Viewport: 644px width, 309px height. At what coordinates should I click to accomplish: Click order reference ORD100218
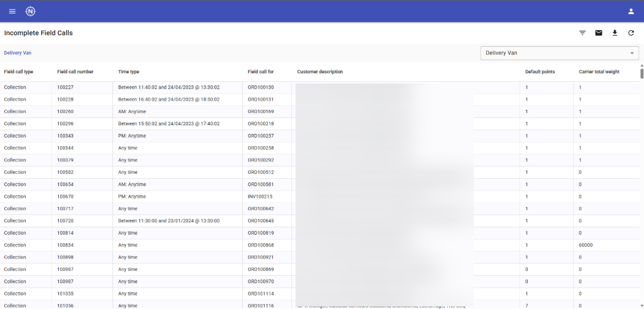pyautogui.click(x=261, y=123)
